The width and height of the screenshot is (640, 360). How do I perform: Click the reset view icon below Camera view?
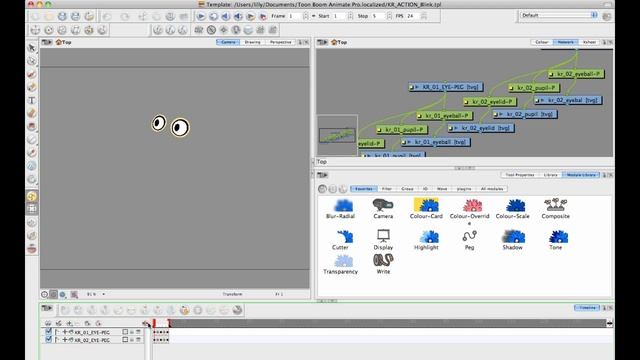pyautogui.click(x=44, y=294)
